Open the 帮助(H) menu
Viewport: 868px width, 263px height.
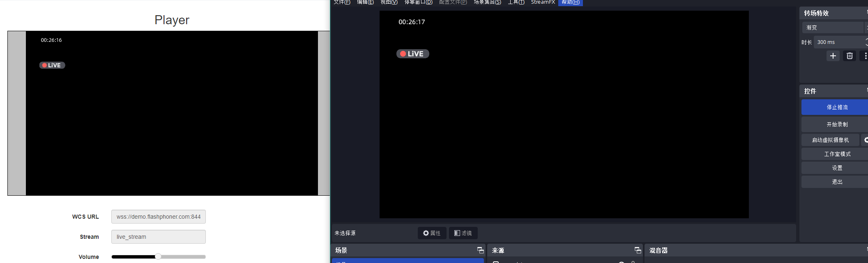[x=570, y=2]
